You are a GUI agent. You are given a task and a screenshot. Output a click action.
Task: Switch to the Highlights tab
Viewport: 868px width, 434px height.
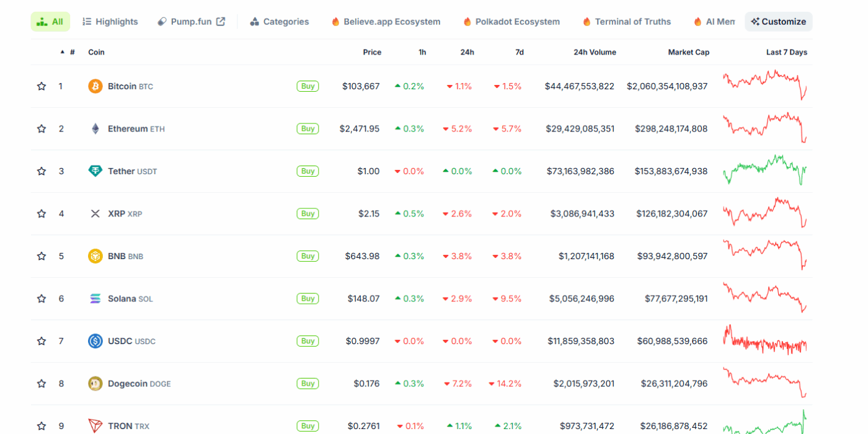110,22
